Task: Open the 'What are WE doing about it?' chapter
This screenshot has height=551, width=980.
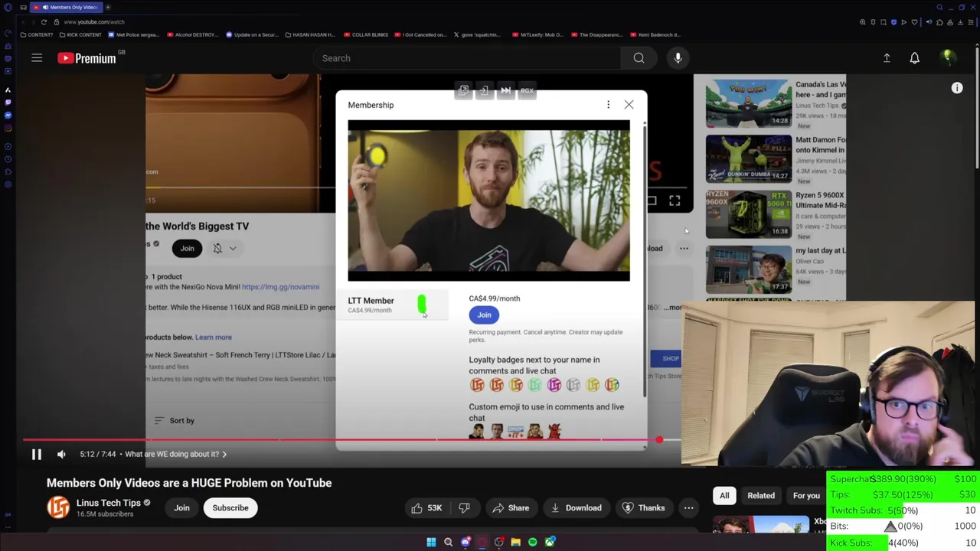Action: (176, 454)
